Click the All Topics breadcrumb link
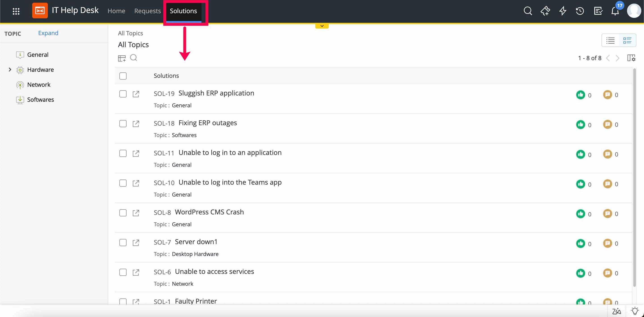 coord(130,33)
